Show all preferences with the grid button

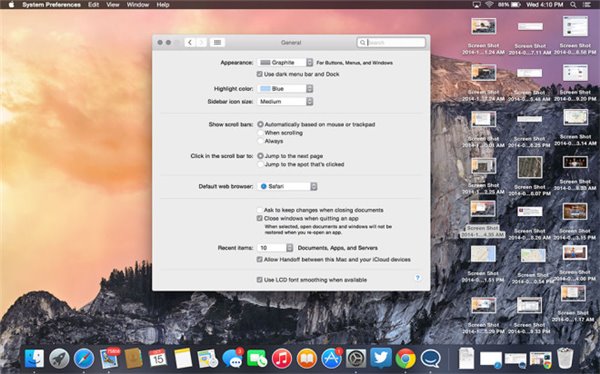[x=217, y=42]
